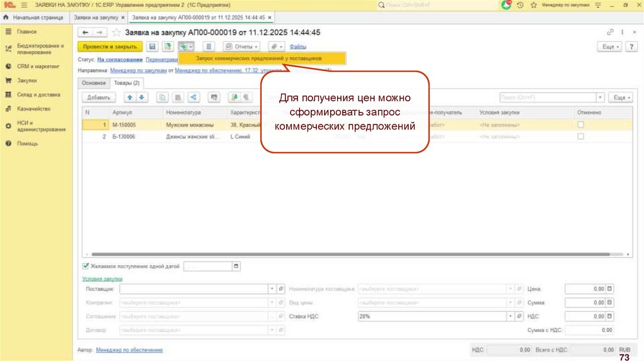Screen dimensions: 644x361
Task: Open the history clock icon in title bar
Action: [x=520, y=5]
